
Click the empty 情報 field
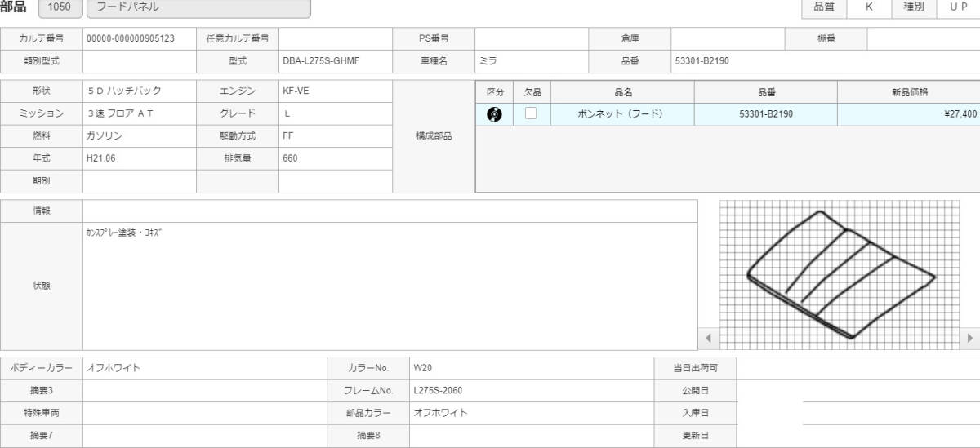click(x=390, y=211)
